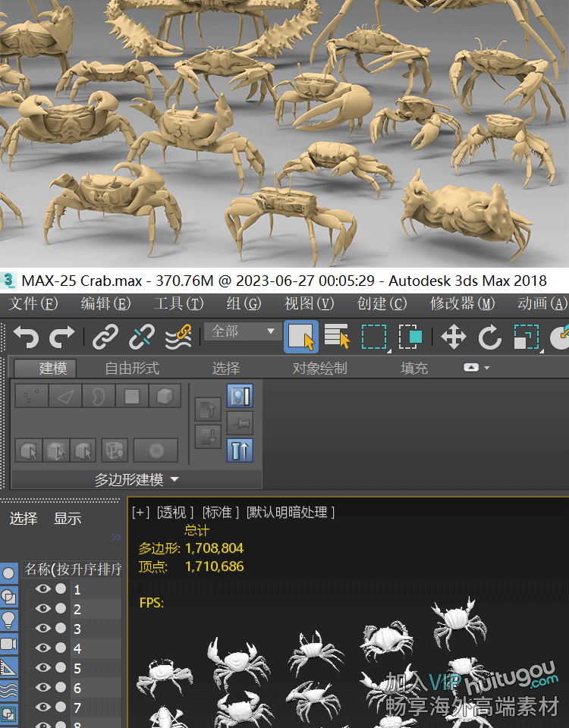Open the viewport [透视] view menu
Viewport: 569px width, 728px height.
click(x=175, y=513)
